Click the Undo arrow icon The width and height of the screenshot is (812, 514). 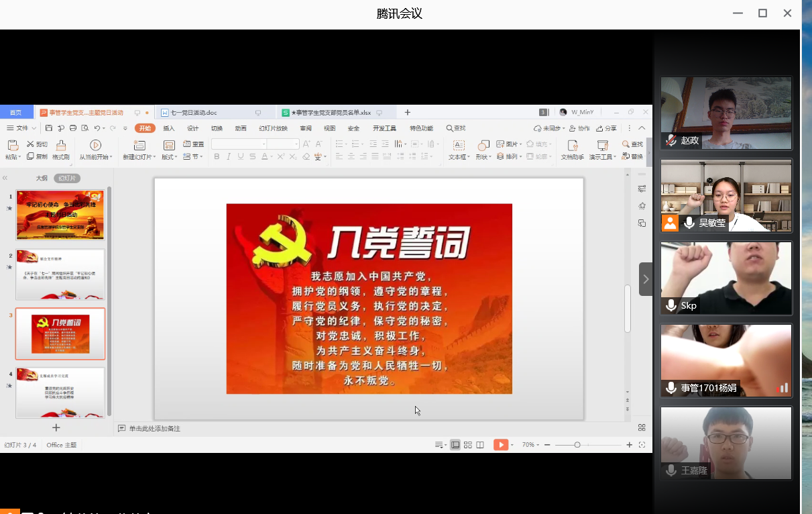coord(97,128)
